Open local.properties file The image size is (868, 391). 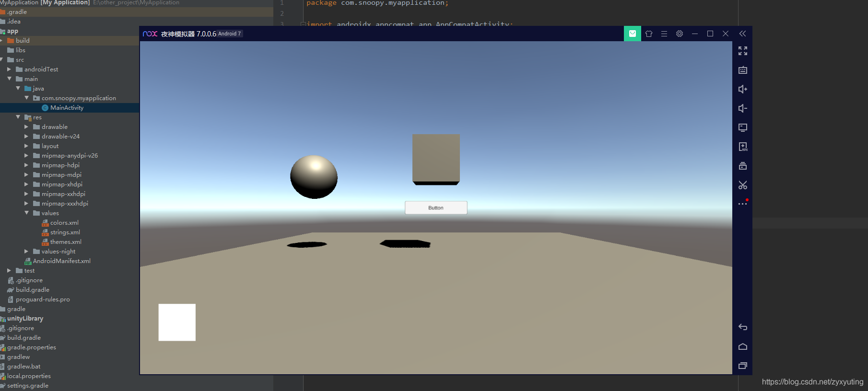click(29, 376)
